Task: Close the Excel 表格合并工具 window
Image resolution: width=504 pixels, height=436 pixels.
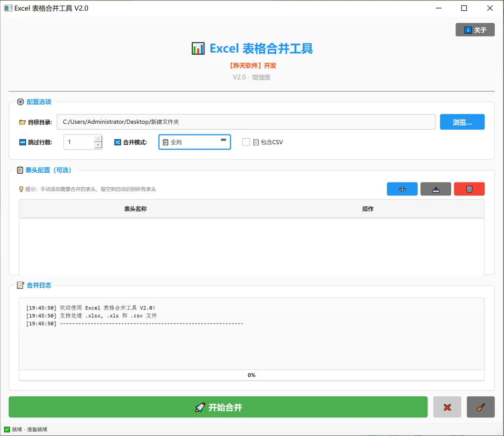Action: 490,8
